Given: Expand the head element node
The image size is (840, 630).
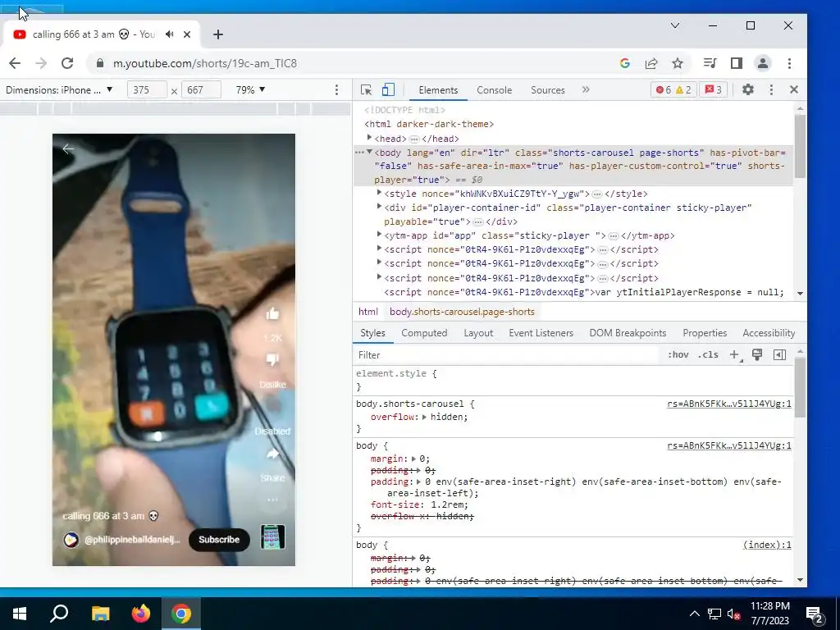Looking at the screenshot, I should pos(370,138).
